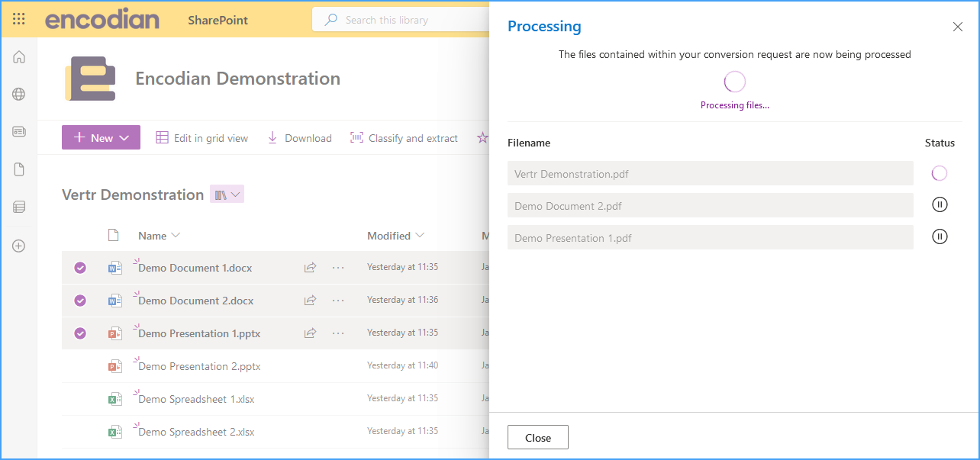Open My lists icon in left rail
Viewport: 980px width, 460px height.
(x=19, y=207)
